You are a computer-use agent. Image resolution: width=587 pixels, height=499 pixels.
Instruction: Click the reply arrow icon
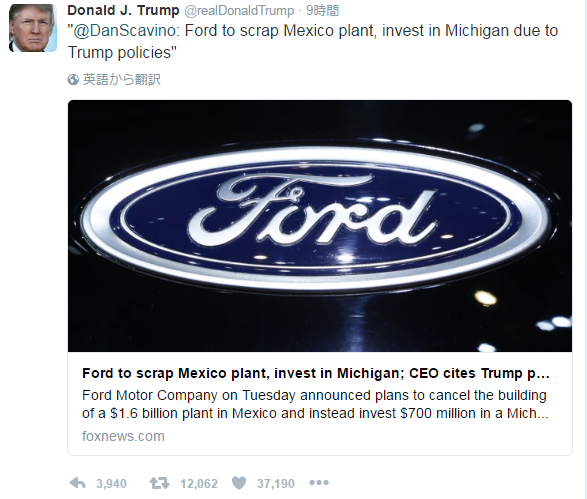click(x=78, y=483)
